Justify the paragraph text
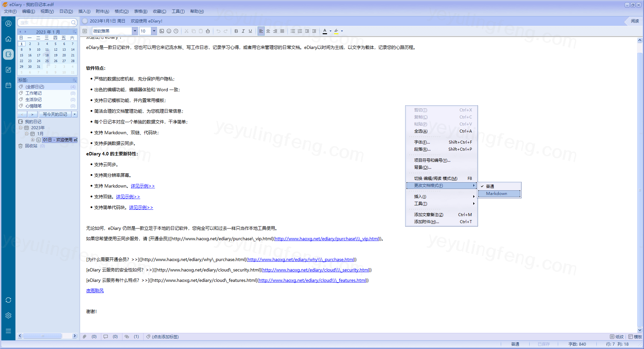The height and width of the screenshot is (349, 644). tap(282, 31)
